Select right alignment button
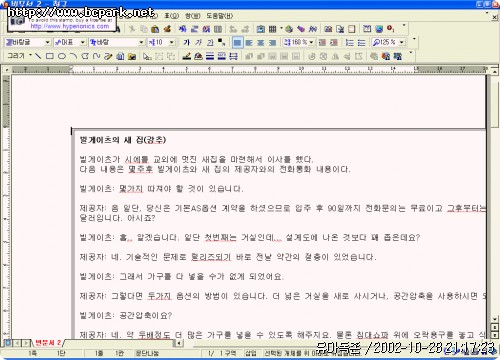Image resolution: width=500 pixels, height=360 pixels. click(272, 42)
